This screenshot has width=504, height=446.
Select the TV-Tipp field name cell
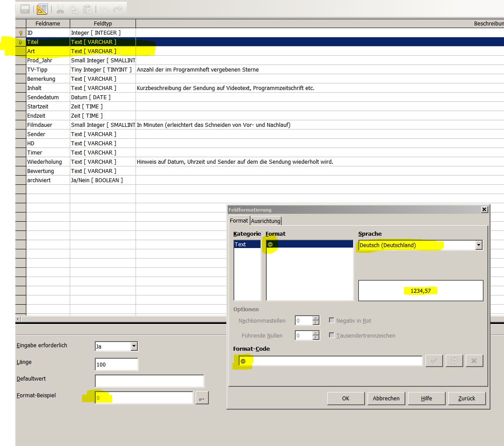tap(48, 69)
